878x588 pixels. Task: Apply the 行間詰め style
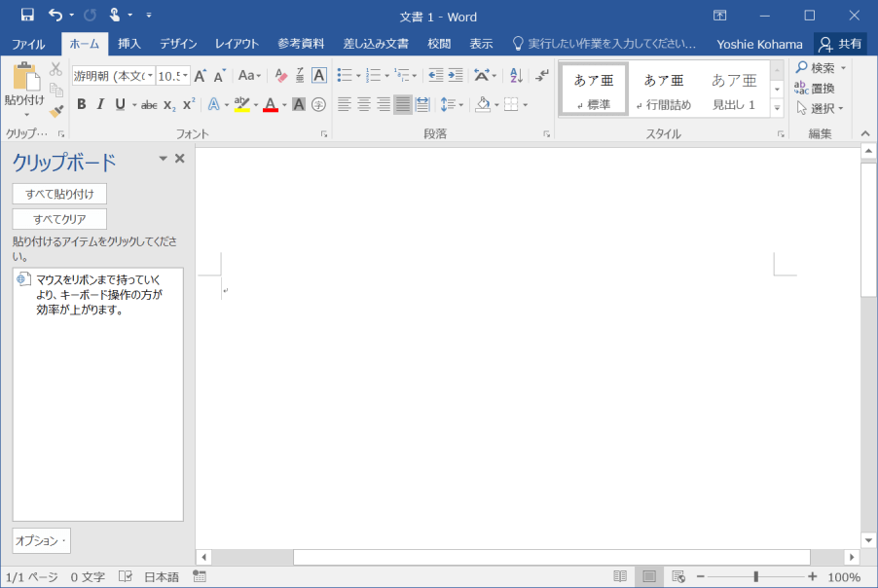pos(664,91)
